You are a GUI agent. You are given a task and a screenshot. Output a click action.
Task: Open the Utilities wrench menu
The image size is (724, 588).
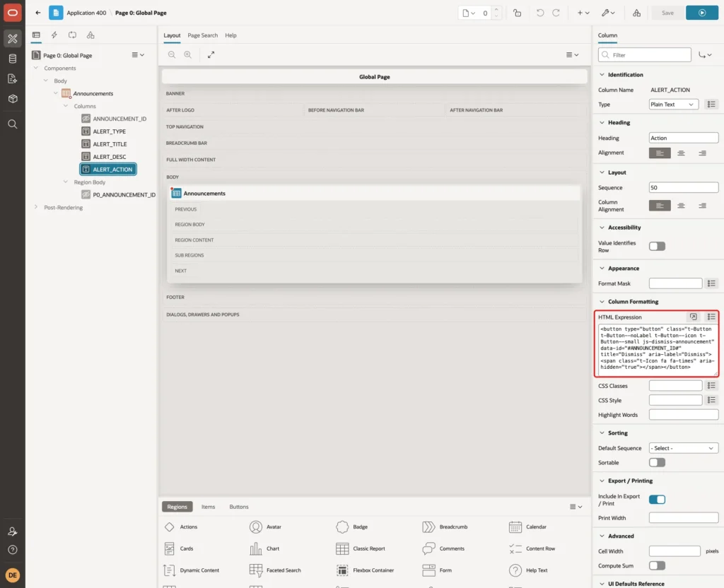coord(608,13)
